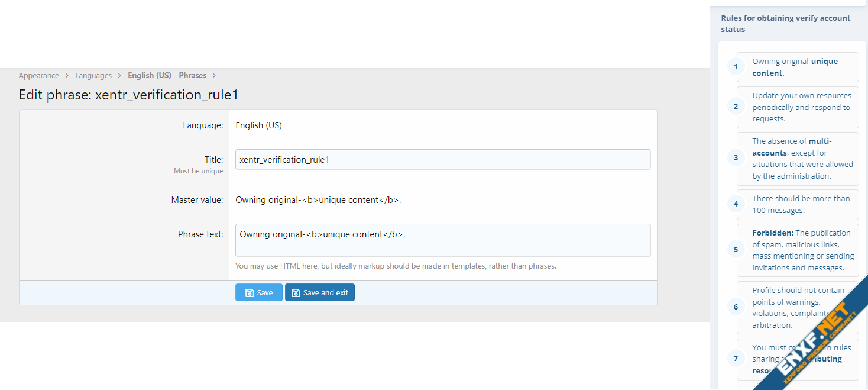The width and height of the screenshot is (868, 390).
Task: Click the number 3 badge beside multi-accounts rule
Action: click(736, 158)
